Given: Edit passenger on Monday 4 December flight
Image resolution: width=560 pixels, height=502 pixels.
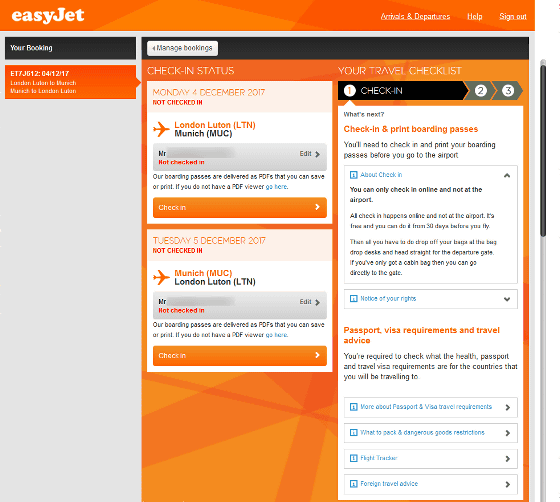Looking at the screenshot, I should pos(310,154).
